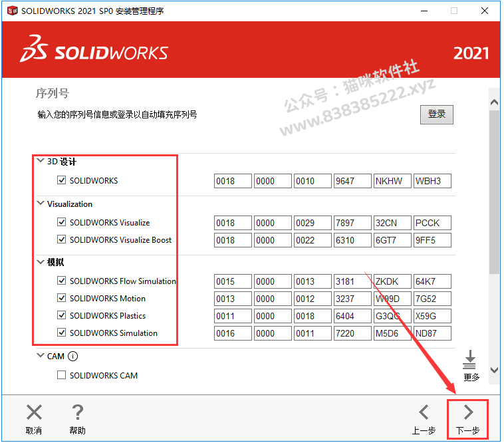Click Motion serial field 3237
Screen dimensions: 504x443
point(353,299)
